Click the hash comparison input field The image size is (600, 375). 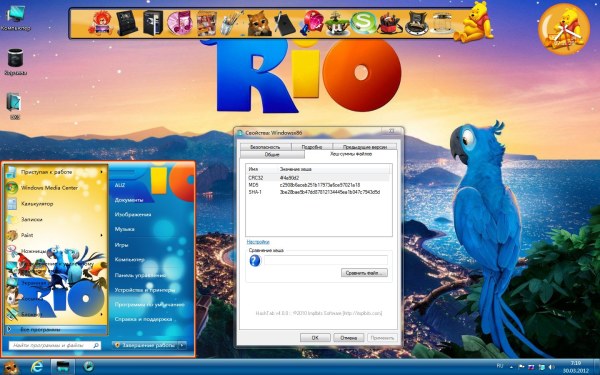(326, 260)
